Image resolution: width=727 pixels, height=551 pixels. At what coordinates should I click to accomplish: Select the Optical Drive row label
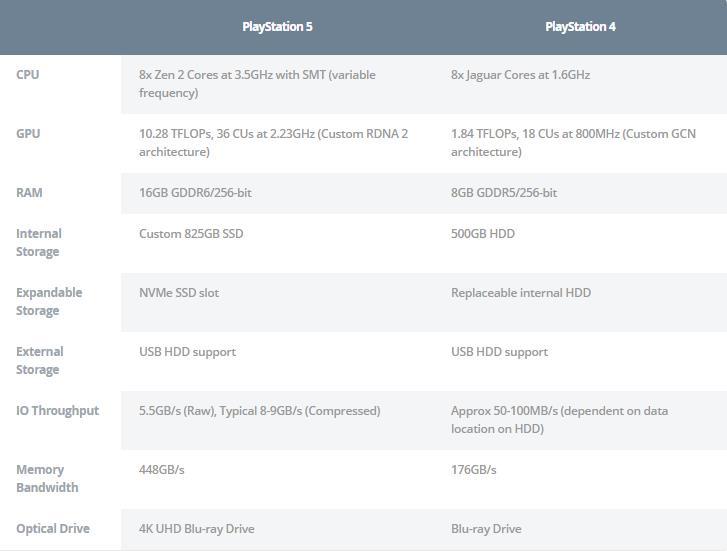53,529
